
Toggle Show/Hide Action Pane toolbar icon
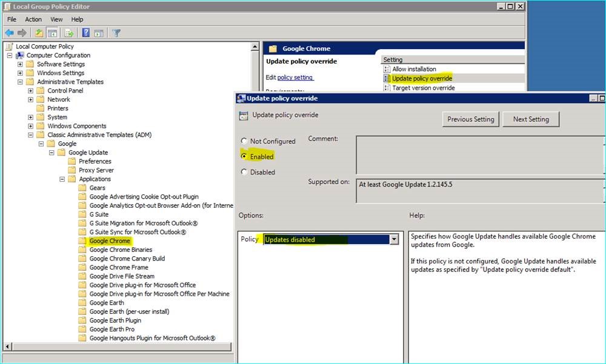(99, 33)
